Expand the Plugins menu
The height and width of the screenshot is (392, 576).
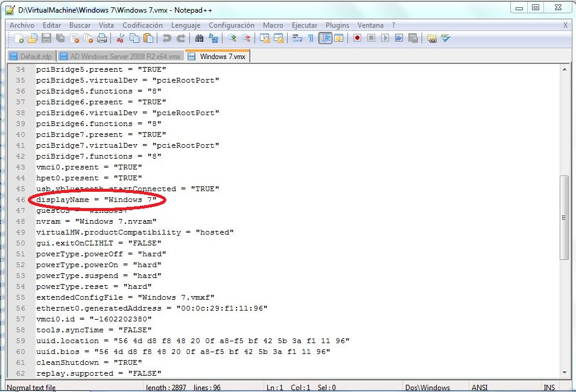(337, 25)
